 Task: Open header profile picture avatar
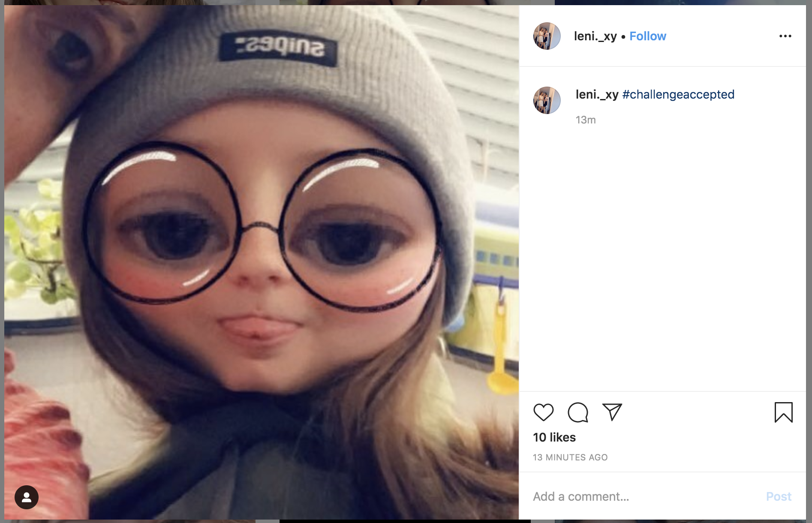(547, 36)
